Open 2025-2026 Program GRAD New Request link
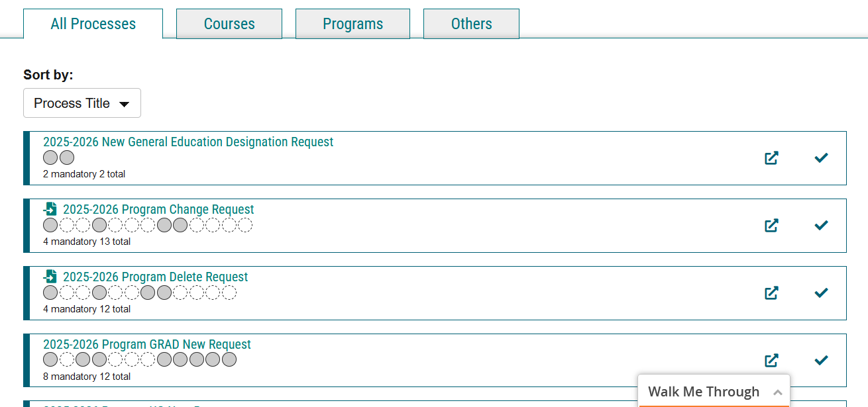This screenshot has height=407, width=868. pyautogui.click(x=147, y=345)
